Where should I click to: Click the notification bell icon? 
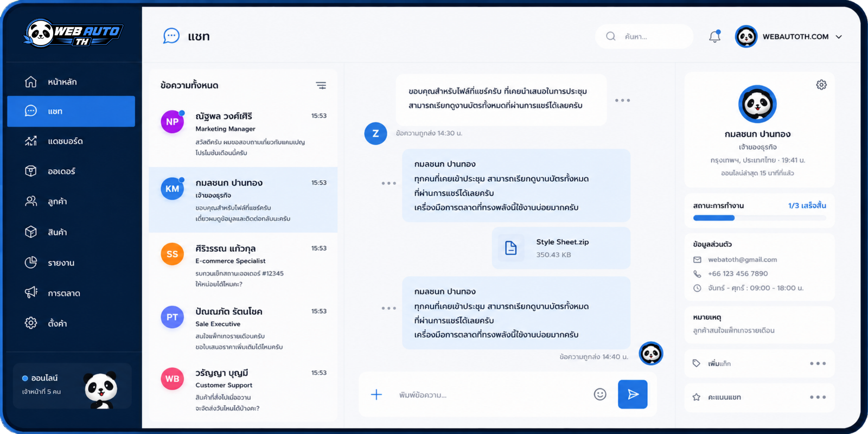pos(714,36)
